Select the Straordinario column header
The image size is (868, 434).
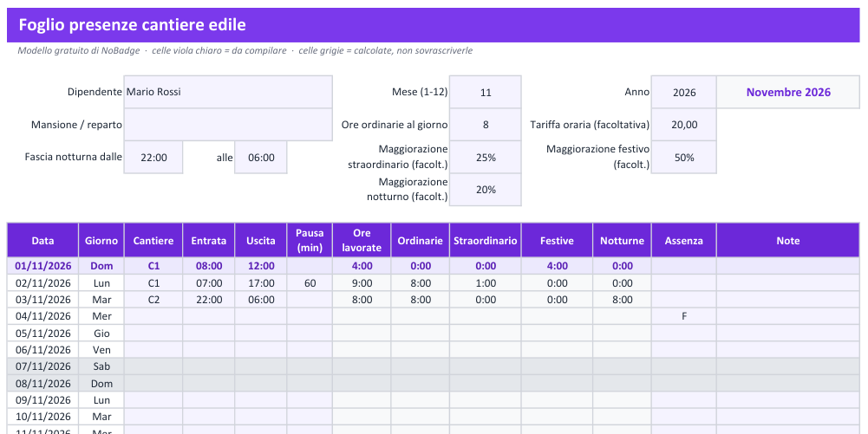tap(486, 241)
